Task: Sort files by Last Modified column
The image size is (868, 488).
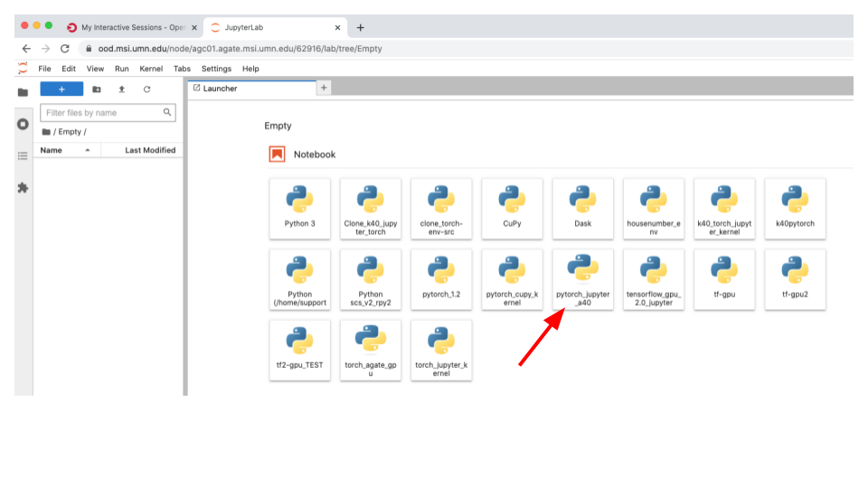Action: point(142,150)
